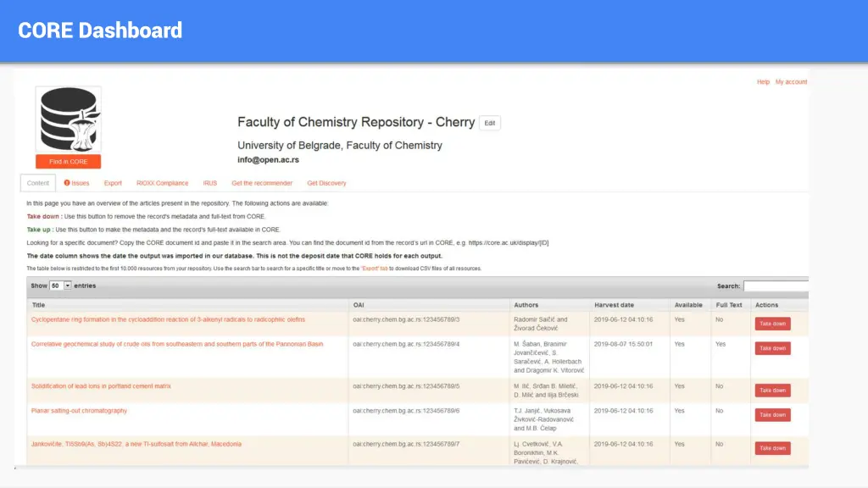
Task: Focus the table Search field
Action: (x=776, y=286)
